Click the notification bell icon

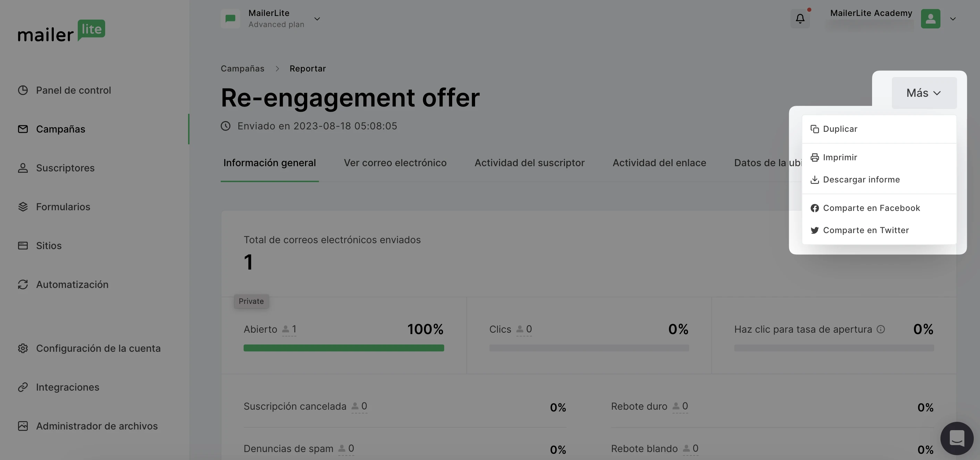800,19
